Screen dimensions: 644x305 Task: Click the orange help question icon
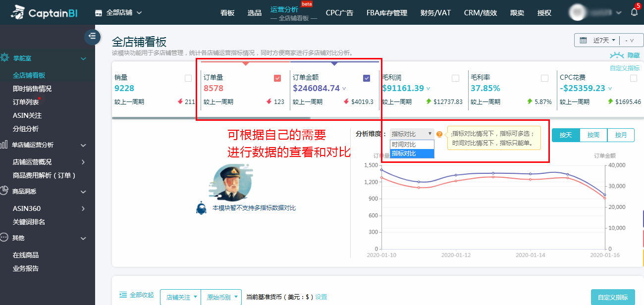click(x=439, y=134)
